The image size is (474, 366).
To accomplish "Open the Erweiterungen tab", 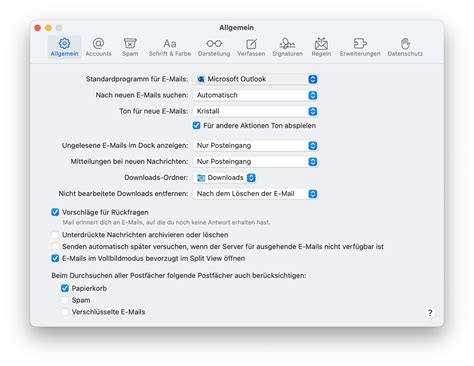I will [x=360, y=47].
